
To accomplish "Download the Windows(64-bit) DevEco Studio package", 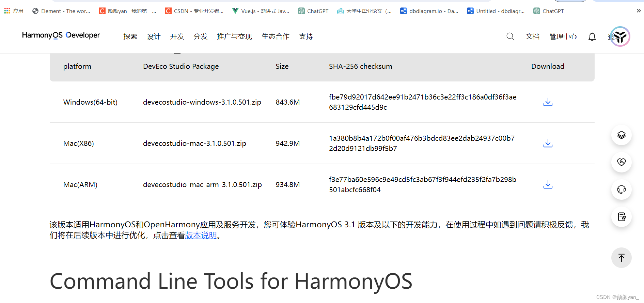I will click(548, 102).
